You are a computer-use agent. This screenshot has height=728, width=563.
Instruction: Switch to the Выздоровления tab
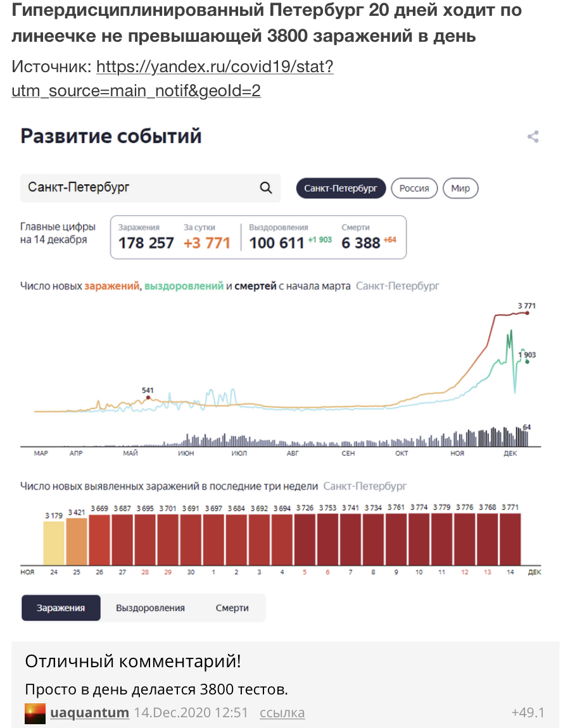tap(150, 608)
